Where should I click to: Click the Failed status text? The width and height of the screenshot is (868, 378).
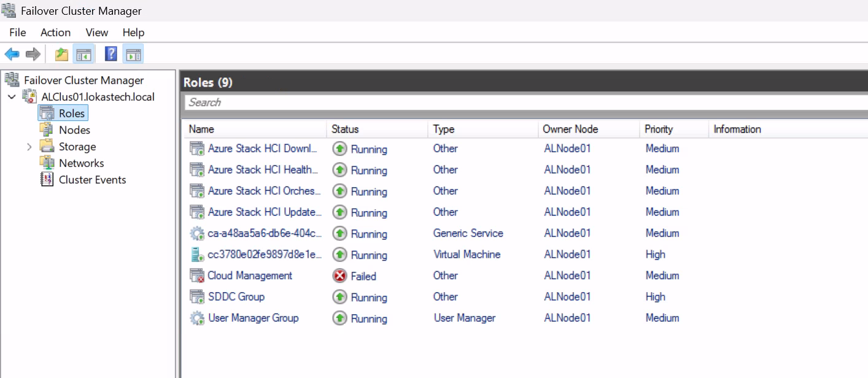(363, 276)
